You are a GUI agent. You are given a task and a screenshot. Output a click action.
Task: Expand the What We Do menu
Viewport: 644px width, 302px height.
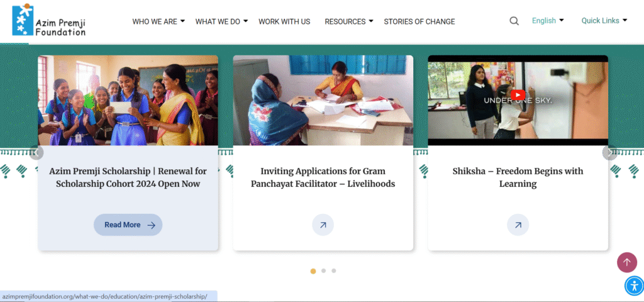click(x=221, y=21)
